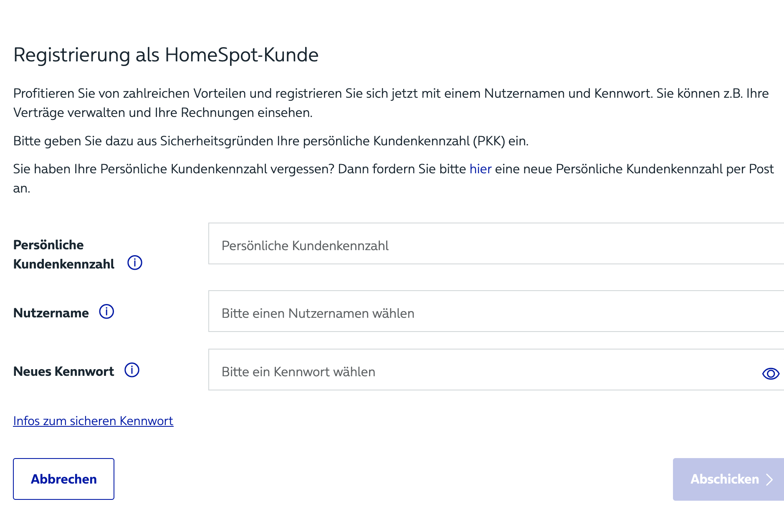Click the arrow chevron on Abschicken button
The height and width of the screenshot is (532, 784).
click(769, 479)
